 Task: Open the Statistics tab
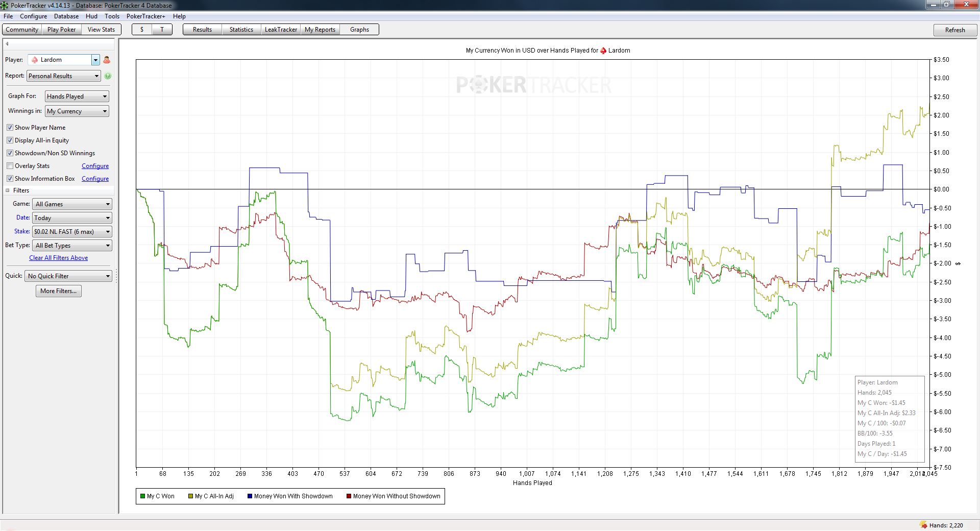pyautogui.click(x=241, y=30)
